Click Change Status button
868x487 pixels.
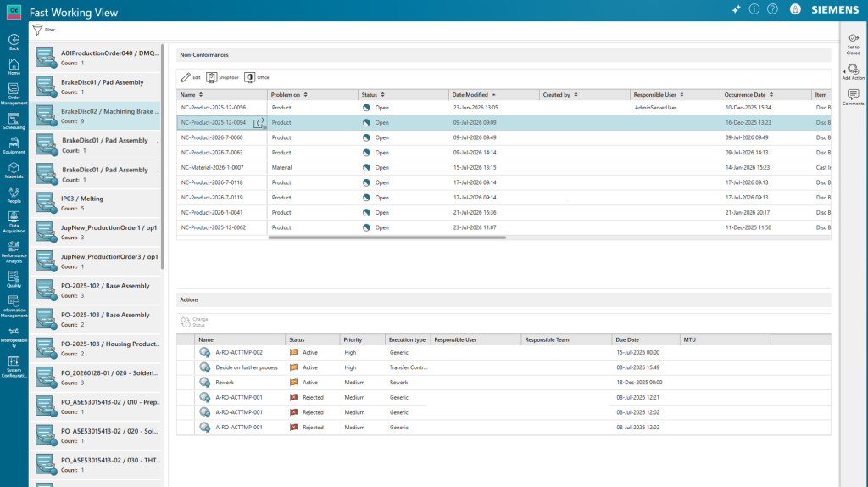(x=194, y=322)
